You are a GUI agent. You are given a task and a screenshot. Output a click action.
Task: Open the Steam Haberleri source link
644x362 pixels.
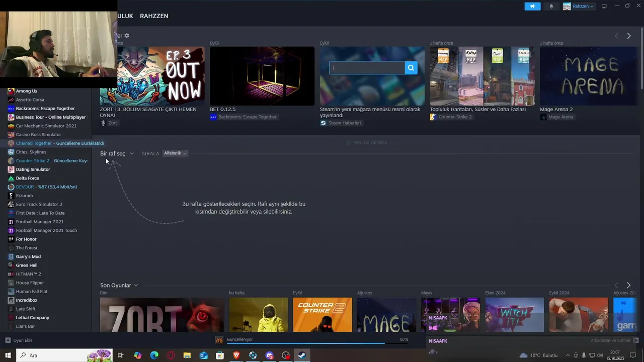coord(341,123)
